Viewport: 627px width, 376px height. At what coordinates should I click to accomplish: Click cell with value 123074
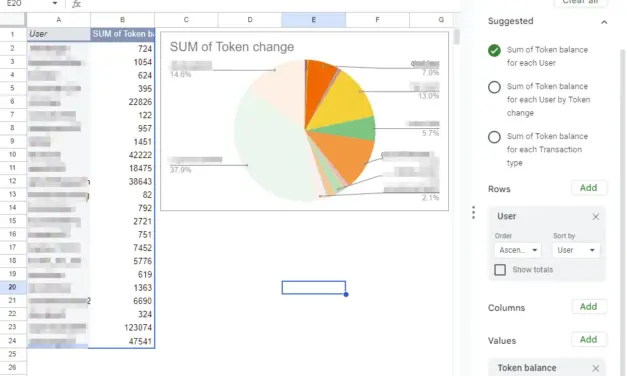pyautogui.click(x=122, y=327)
